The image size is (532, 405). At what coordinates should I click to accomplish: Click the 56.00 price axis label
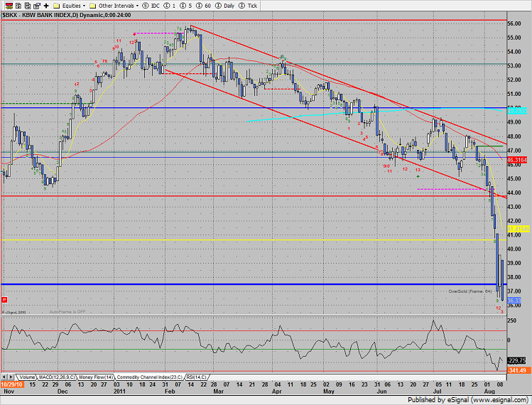(514, 23)
